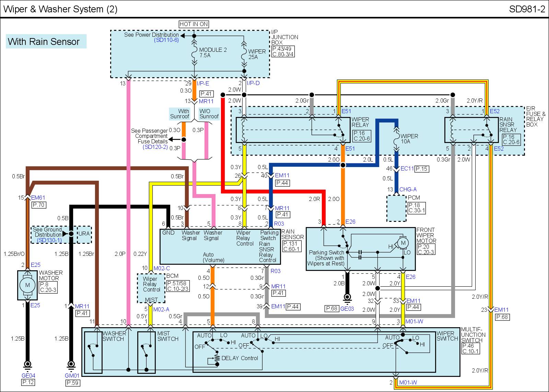Click the MIST SWITCH label
This screenshot has height=392, width=549.
[x=168, y=336]
